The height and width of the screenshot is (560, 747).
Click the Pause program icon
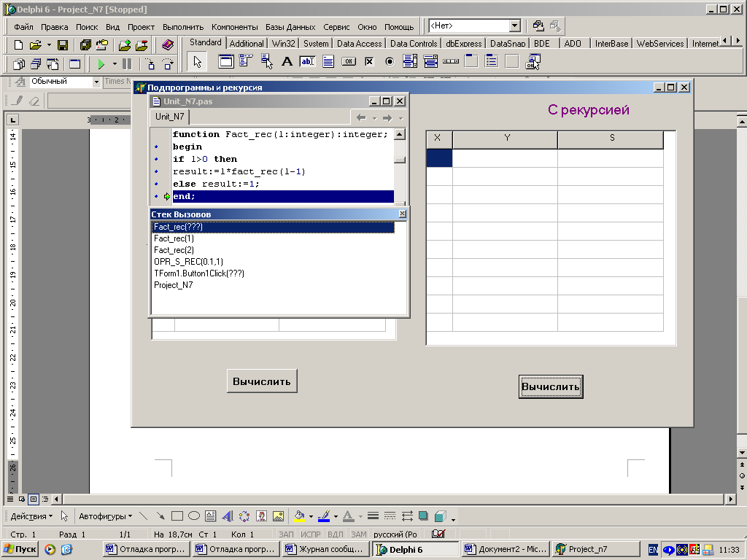(127, 64)
